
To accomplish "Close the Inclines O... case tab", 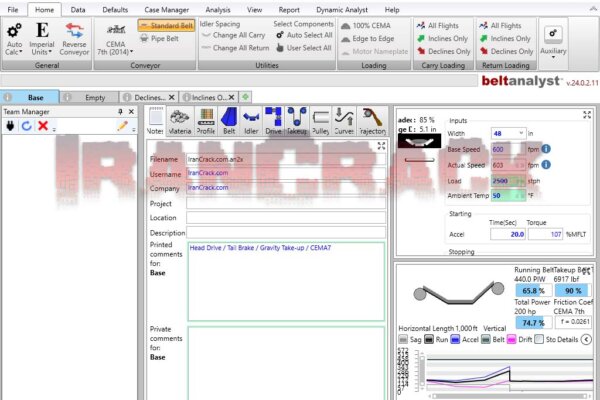I will [x=231, y=97].
